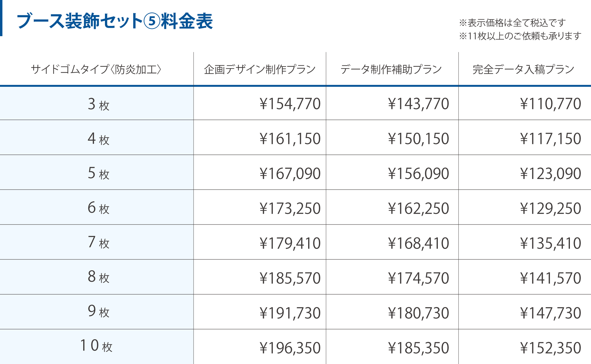Viewport: 591px width, 364px height.
Task: Click the ¥141,570 price cell
Action: click(x=551, y=278)
